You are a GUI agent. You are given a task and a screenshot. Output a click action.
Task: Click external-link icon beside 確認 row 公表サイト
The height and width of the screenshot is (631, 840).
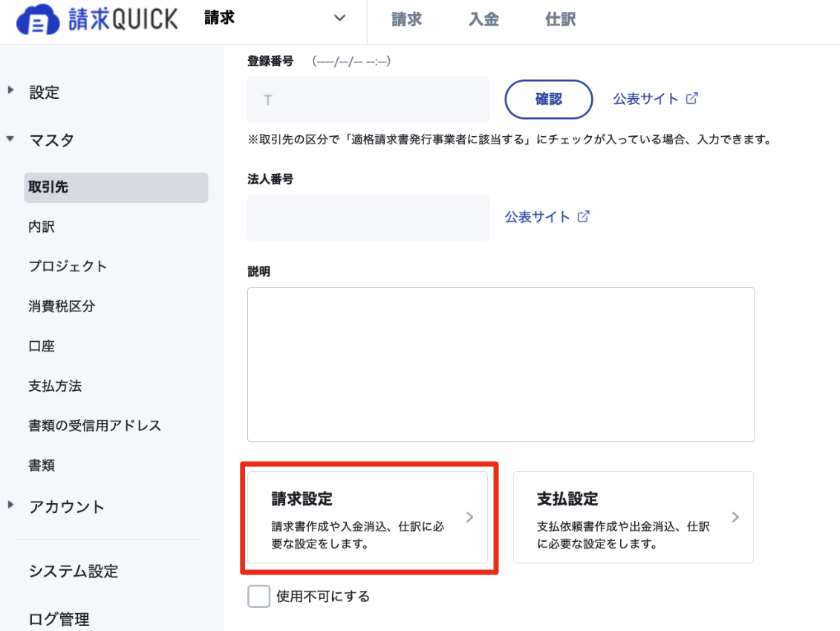coord(691,98)
